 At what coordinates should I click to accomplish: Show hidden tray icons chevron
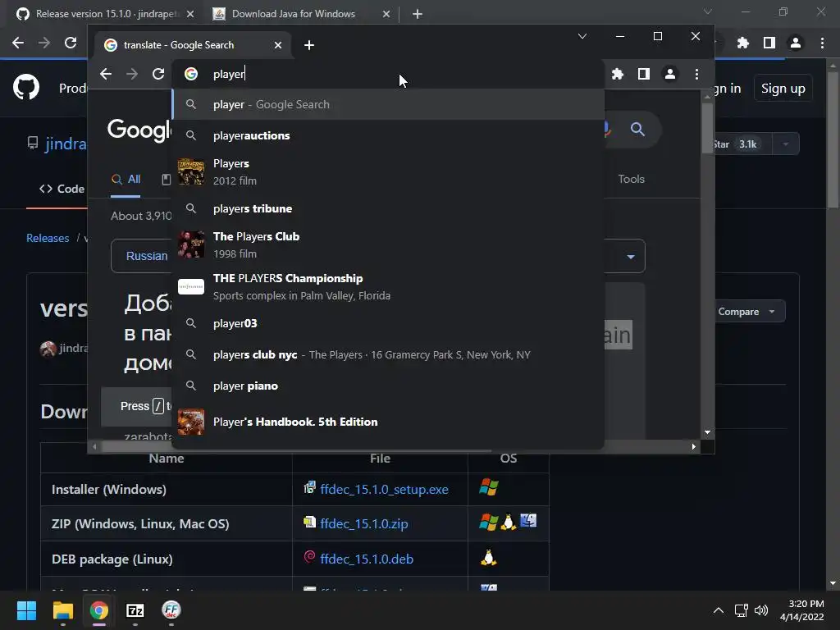719,610
